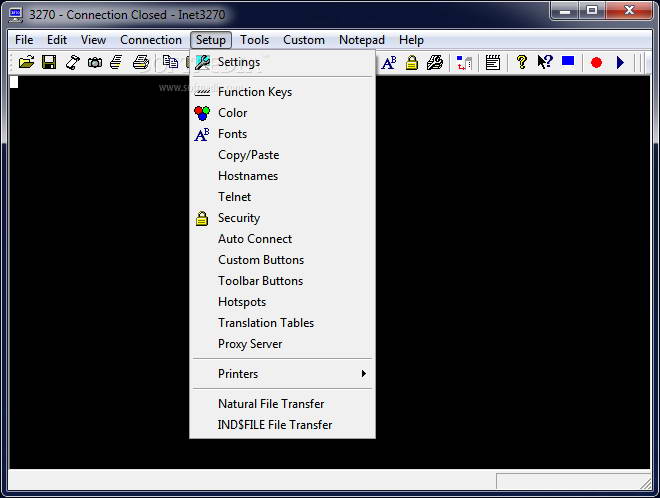Click the context help arrow-question icon
The width and height of the screenshot is (660, 498).
tap(545, 62)
